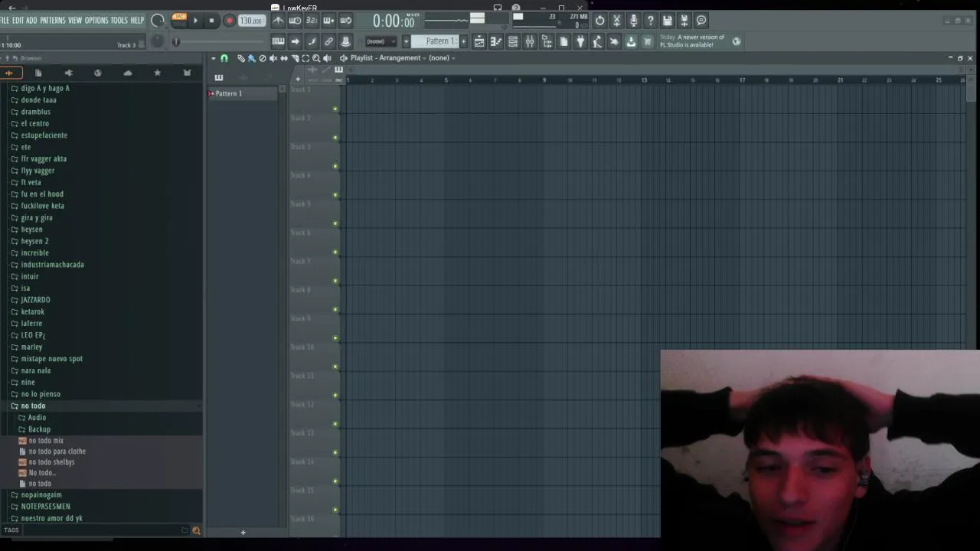Mute Track 10 with its green dot
980x551 pixels.
pyautogui.click(x=335, y=367)
